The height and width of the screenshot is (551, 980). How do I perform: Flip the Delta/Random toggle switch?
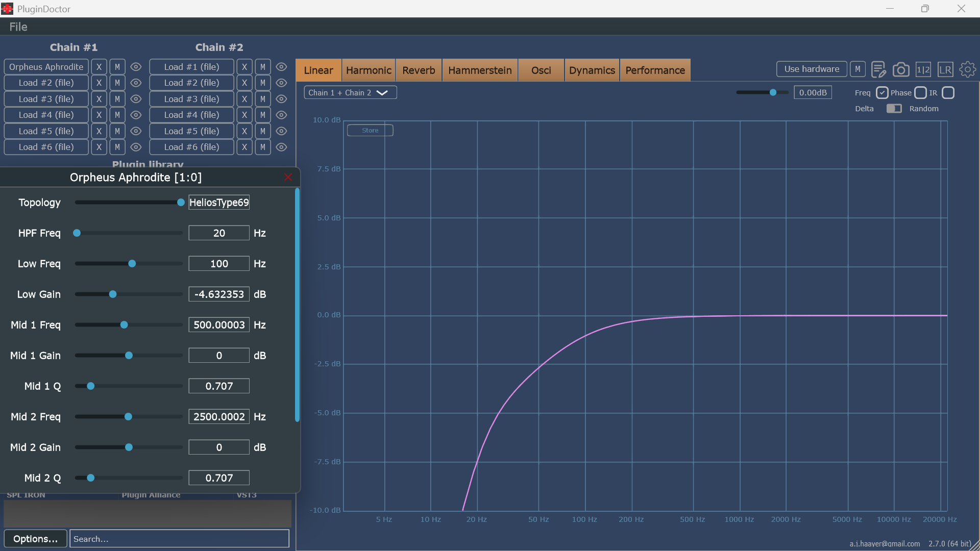894,109
